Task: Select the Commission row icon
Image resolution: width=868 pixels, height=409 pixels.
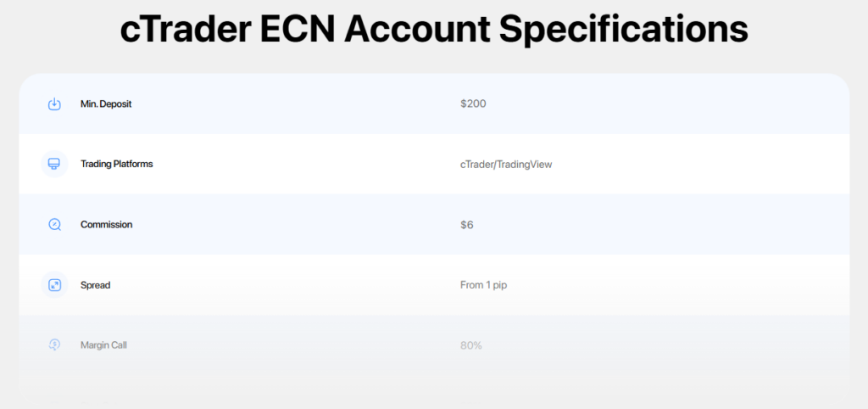Action: point(54,225)
